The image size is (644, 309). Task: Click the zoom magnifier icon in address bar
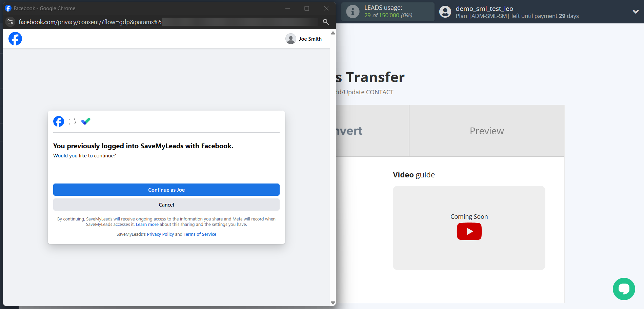pyautogui.click(x=326, y=22)
